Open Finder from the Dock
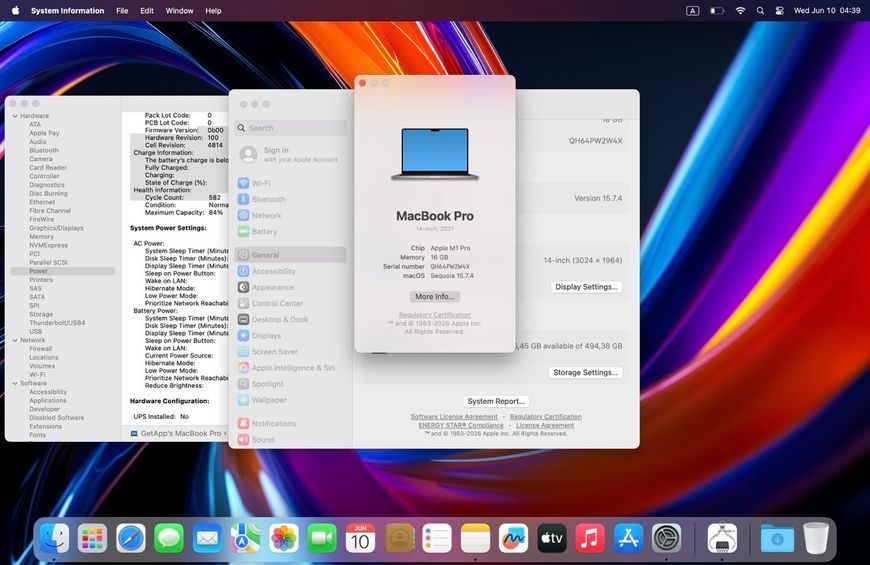 pos(54,538)
